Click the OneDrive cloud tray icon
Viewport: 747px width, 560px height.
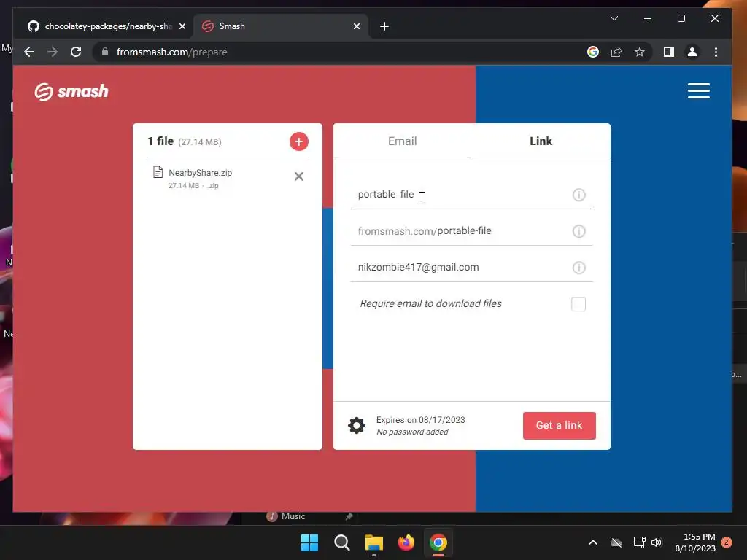[x=616, y=542]
